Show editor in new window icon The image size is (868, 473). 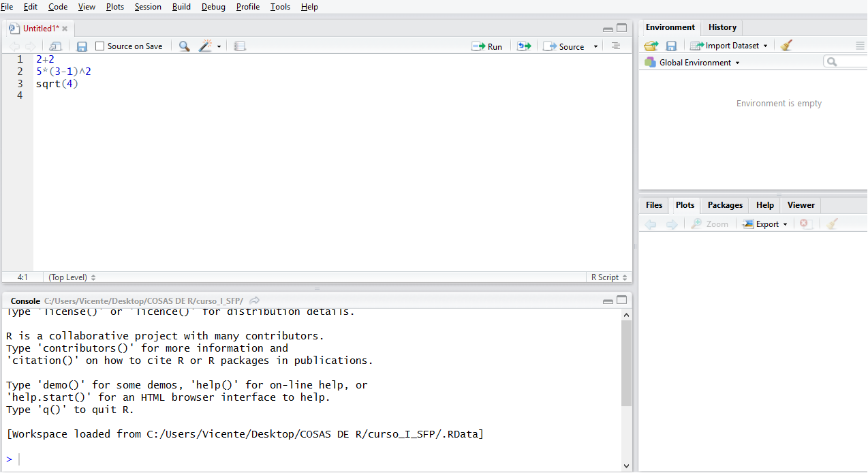[56, 46]
